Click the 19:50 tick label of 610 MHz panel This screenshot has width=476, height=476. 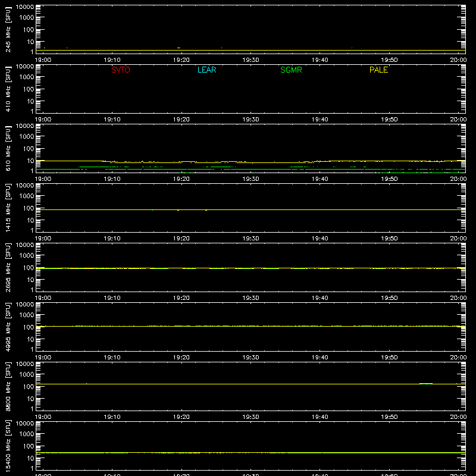point(389,179)
